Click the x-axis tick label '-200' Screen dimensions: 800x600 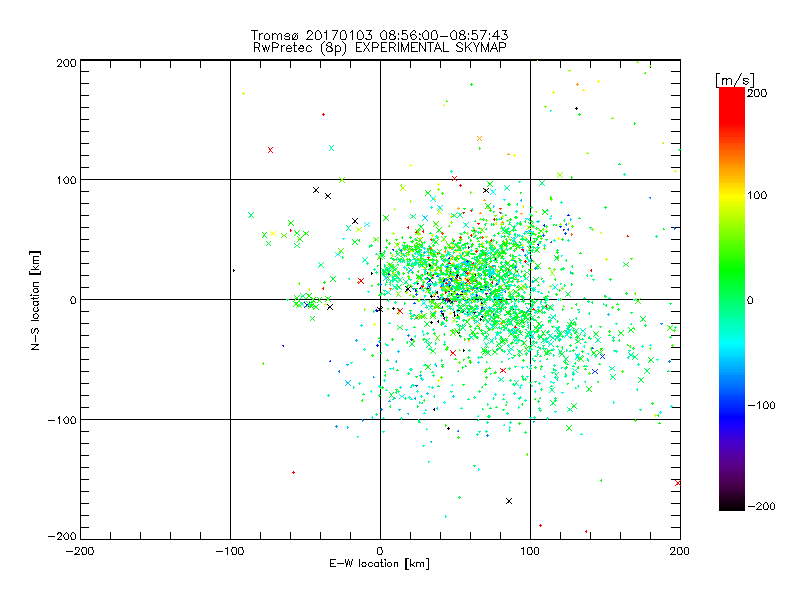pyautogui.click(x=80, y=551)
